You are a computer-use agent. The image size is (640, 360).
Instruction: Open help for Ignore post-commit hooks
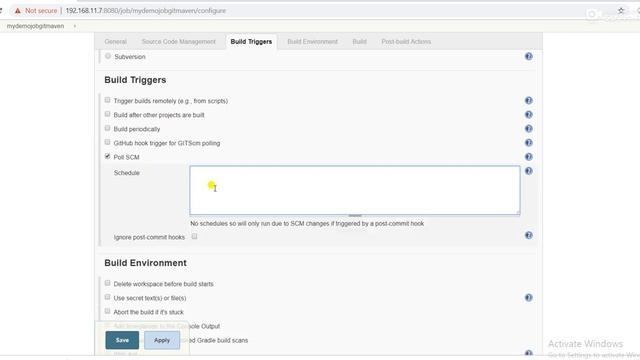[x=529, y=236]
